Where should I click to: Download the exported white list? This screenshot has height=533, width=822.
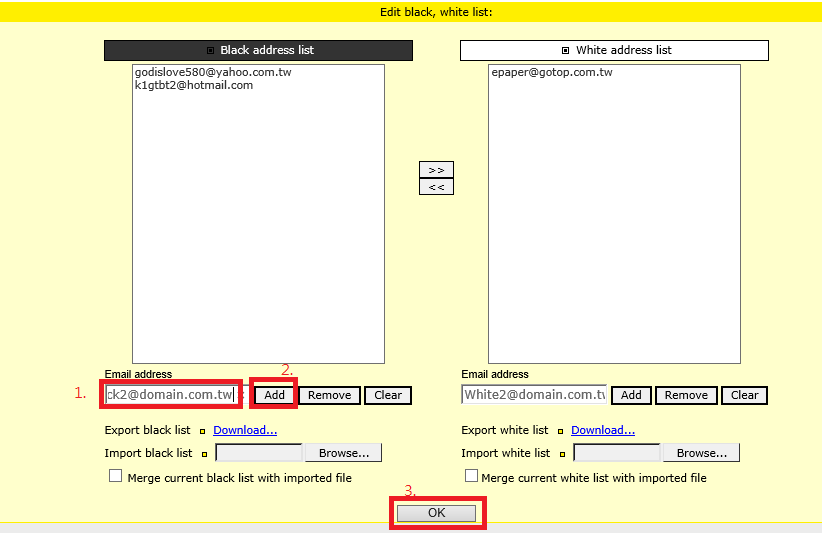pyautogui.click(x=603, y=430)
